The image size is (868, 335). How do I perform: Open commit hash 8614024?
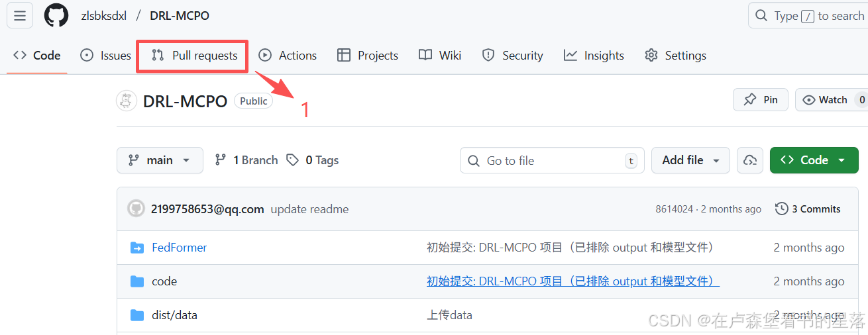tap(674, 209)
